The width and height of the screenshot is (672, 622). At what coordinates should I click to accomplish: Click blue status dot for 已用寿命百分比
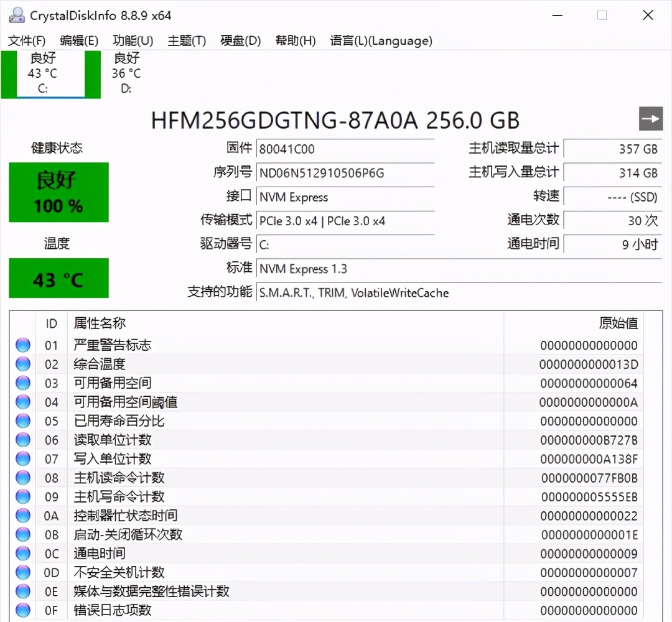(x=22, y=420)
